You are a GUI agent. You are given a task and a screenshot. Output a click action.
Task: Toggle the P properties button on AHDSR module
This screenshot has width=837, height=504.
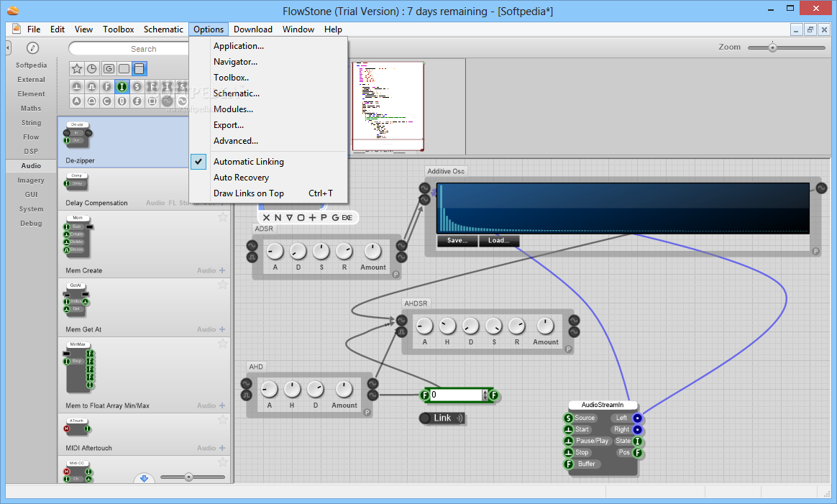pos(568,349)
